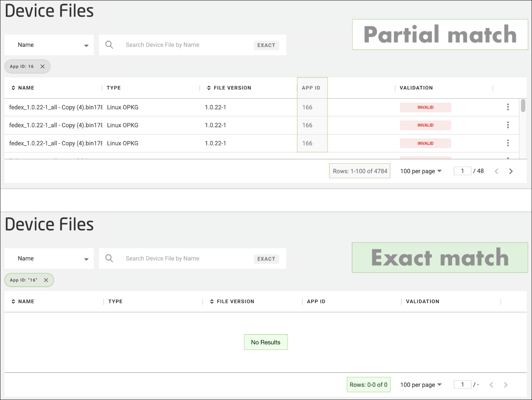532x400 pixels.
Task: Click the No Results message
Action: (266, 342)
